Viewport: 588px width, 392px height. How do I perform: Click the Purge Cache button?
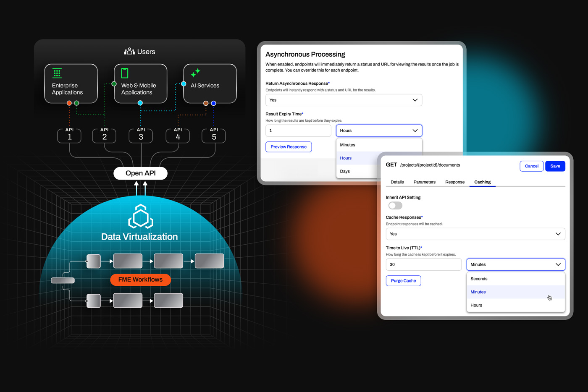tap(404, 281)
